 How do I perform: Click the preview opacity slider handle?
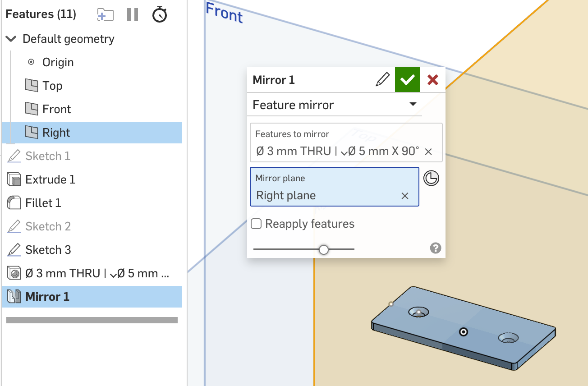click(x=323, y=249)
